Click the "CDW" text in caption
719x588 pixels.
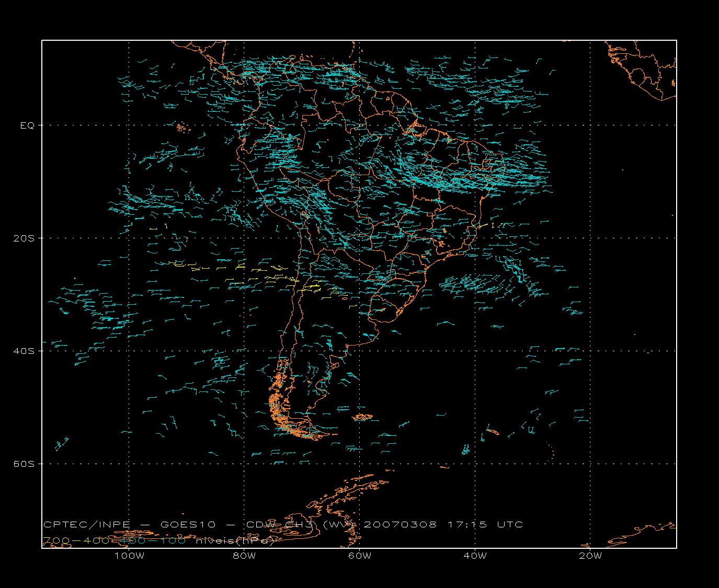pos(261,524)
